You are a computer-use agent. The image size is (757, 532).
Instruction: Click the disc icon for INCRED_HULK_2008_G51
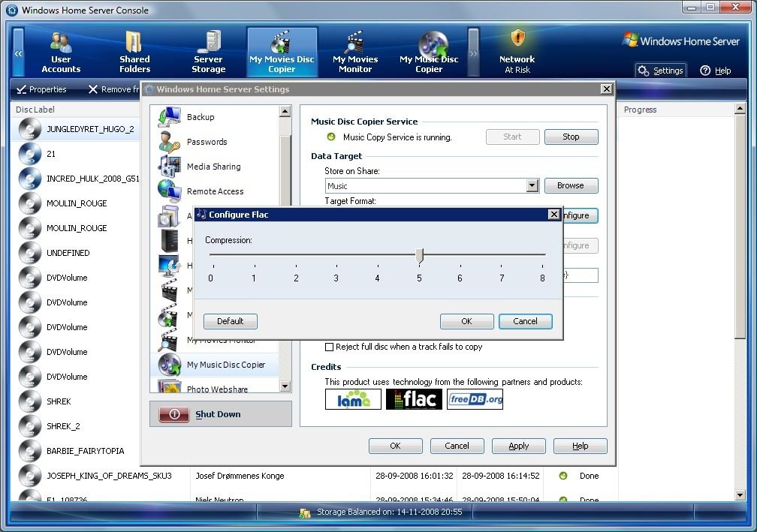[x=30, y=179]
